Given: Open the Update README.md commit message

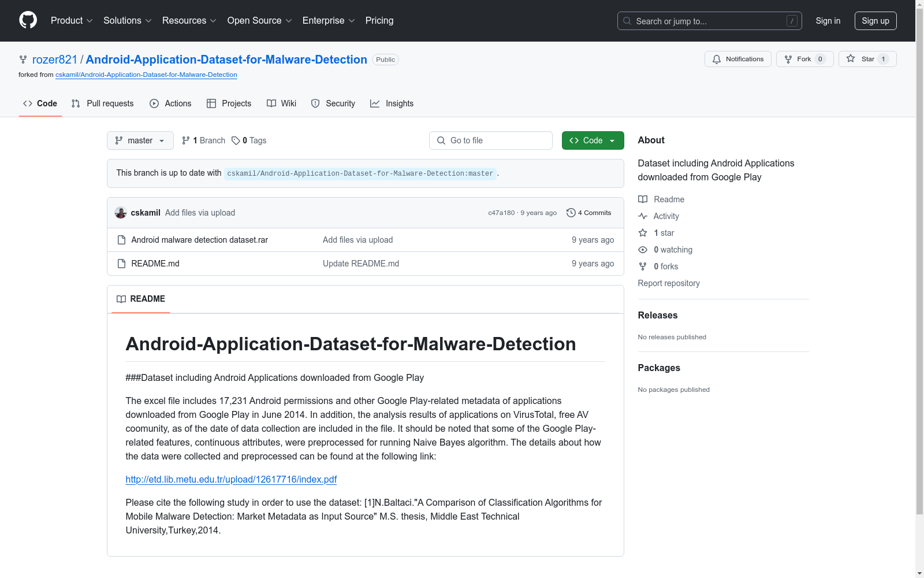Looking at the screenshot, I should coord(361,264).
